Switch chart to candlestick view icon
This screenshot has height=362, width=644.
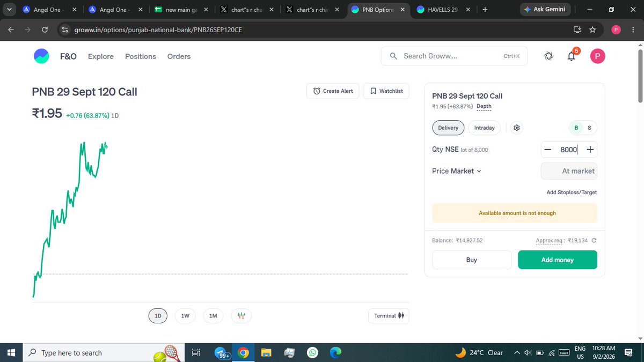point(241,316)
